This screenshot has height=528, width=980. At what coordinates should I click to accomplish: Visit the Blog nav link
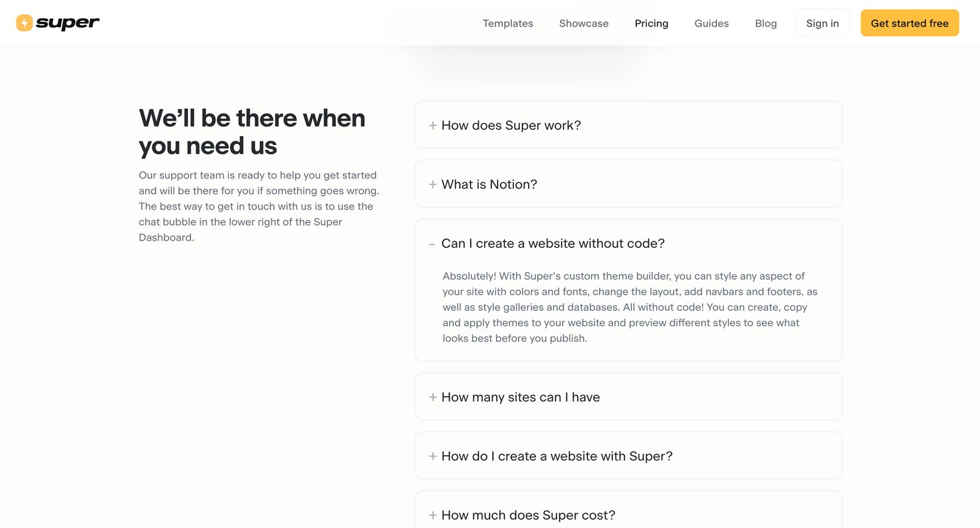coord(765,23)
